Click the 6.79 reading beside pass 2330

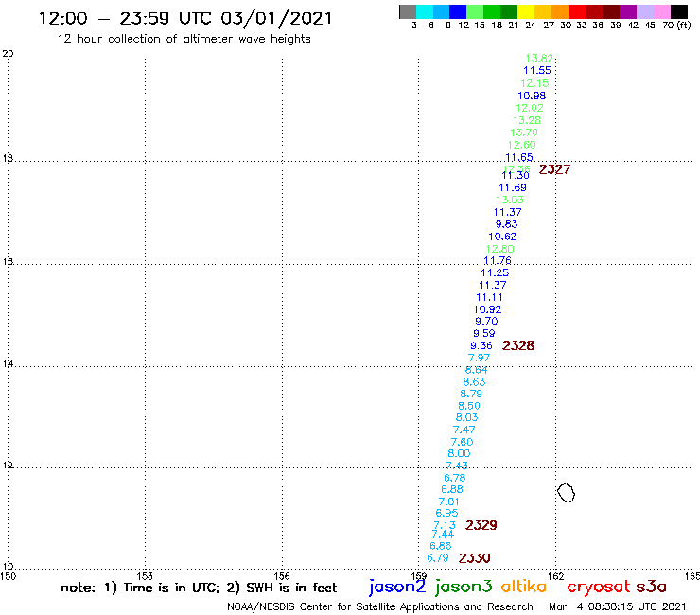point(437,558)
